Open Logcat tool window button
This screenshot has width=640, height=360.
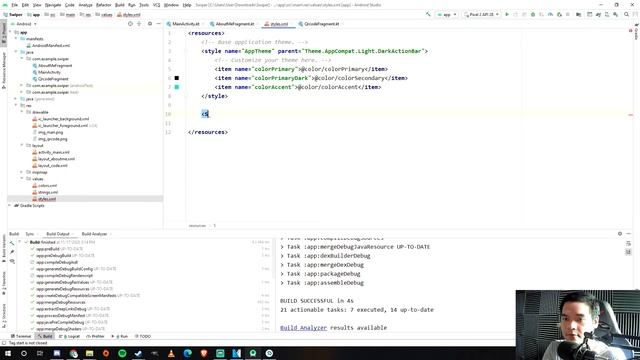click(x=70, y=336)
